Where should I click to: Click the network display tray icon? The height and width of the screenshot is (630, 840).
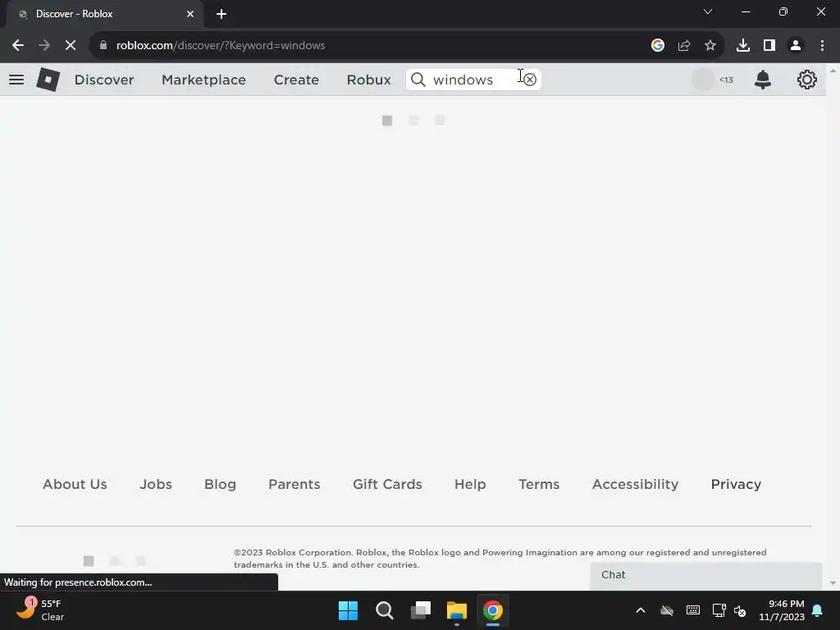point(719,610)
